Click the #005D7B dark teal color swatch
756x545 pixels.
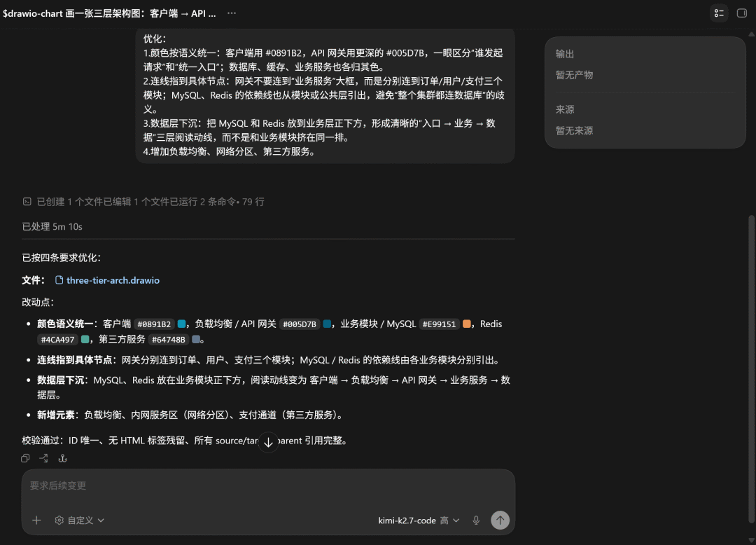[327, 324]
